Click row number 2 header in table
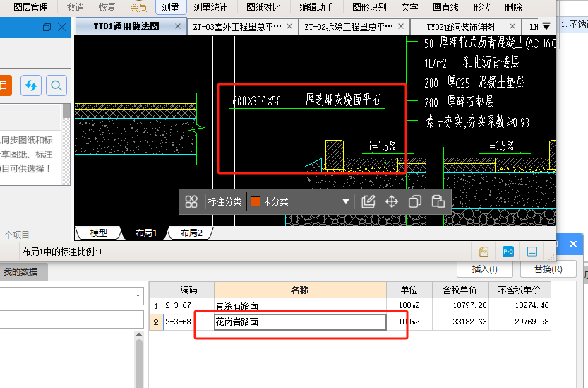The width and height of the screenshot is (588, 388). 157,322
